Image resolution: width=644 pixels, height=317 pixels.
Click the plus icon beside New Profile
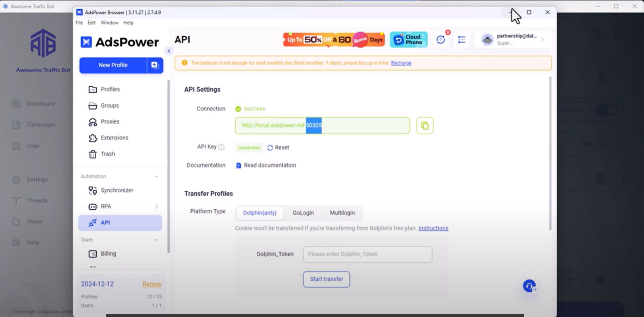[x=155, y=65]
